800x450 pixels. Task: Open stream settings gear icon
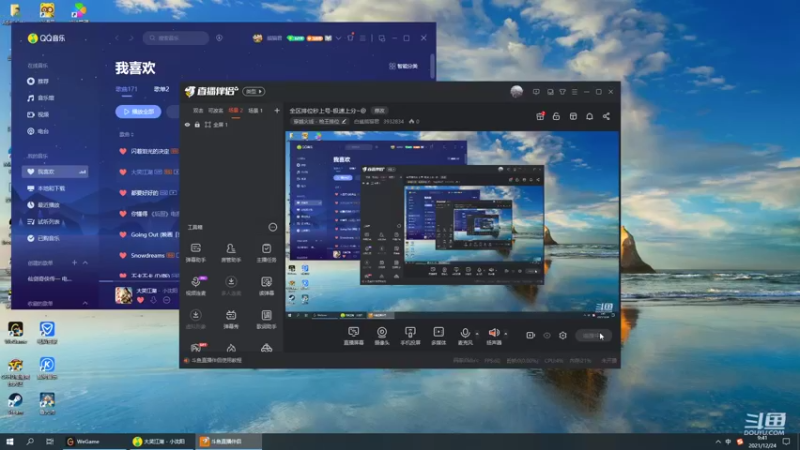pos(563,335)
